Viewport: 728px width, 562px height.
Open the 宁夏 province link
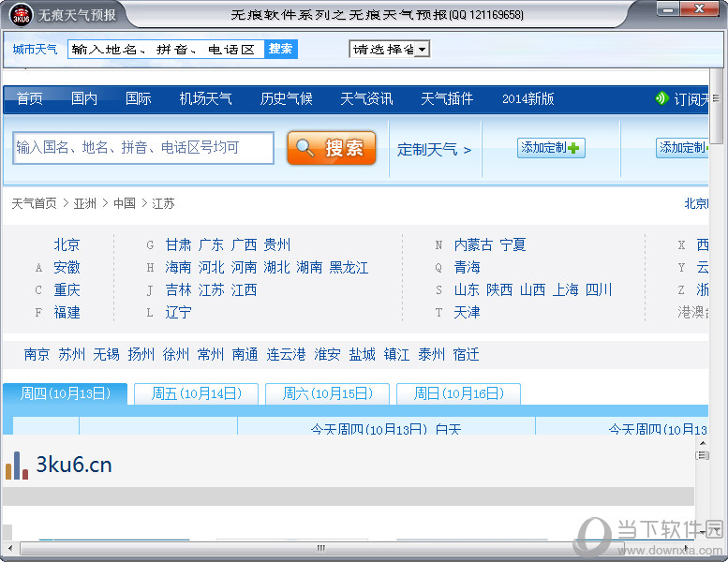click(513, 244)
